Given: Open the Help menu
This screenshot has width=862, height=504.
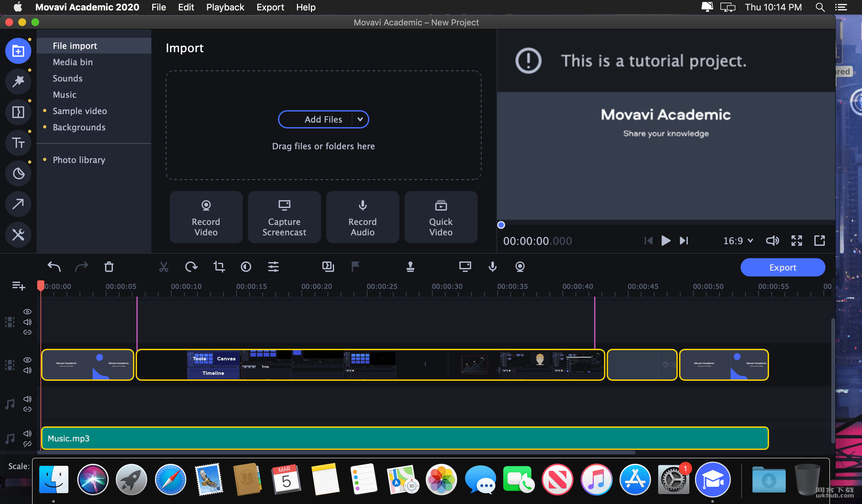Looking at the screenshot, I should tap(306, 7).
